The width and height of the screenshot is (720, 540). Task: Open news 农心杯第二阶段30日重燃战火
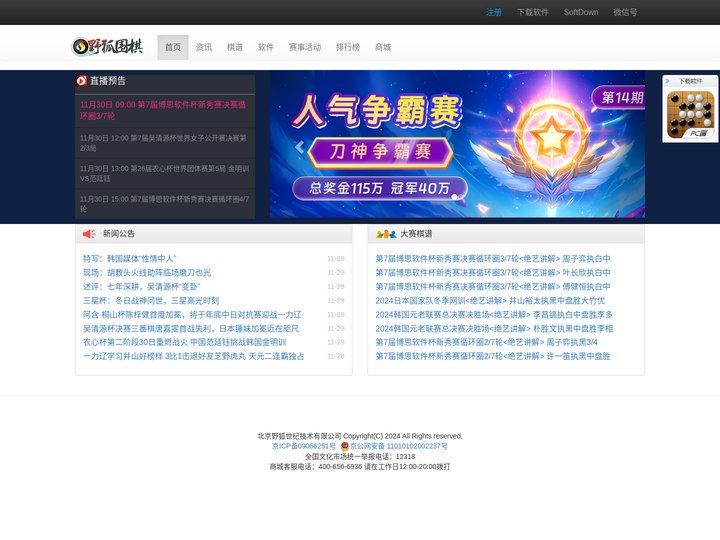point(184,342)
